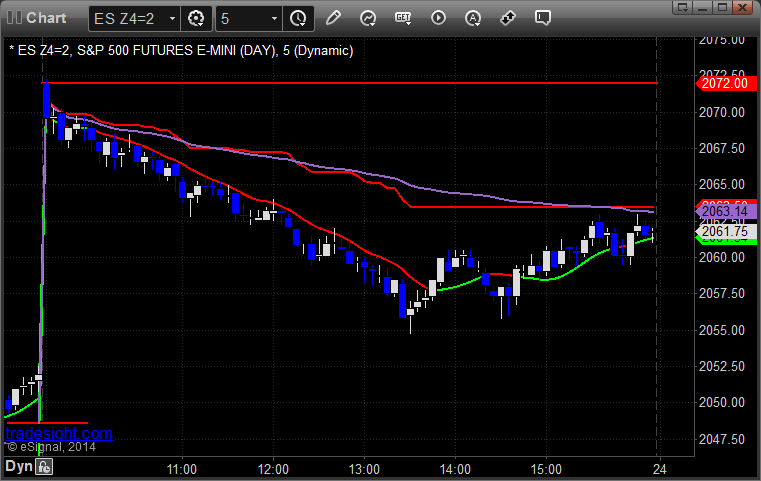761x481 pixels.
Task: Click the 14:00 time axis label
Action: tap(455, 469)
